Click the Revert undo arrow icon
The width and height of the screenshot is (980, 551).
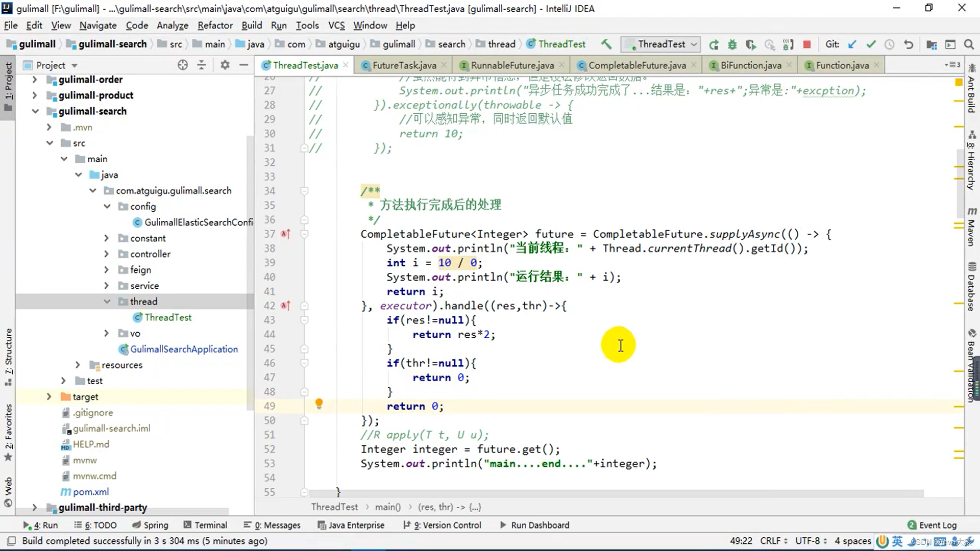pyautogui.click(x=909, y=44)
